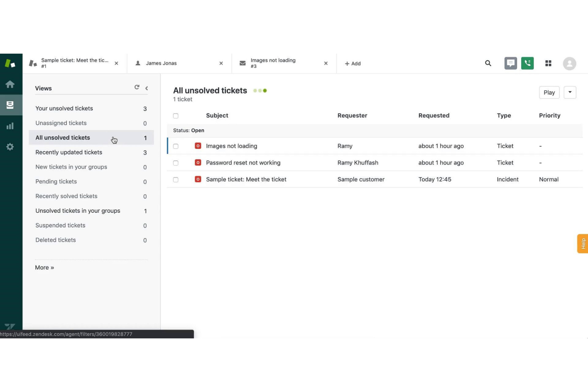The height and width of the screenshot is (392, 588).
Task: Check the Sample ticket checkbox
Action: pyautogui.click(x=176, y=180)
